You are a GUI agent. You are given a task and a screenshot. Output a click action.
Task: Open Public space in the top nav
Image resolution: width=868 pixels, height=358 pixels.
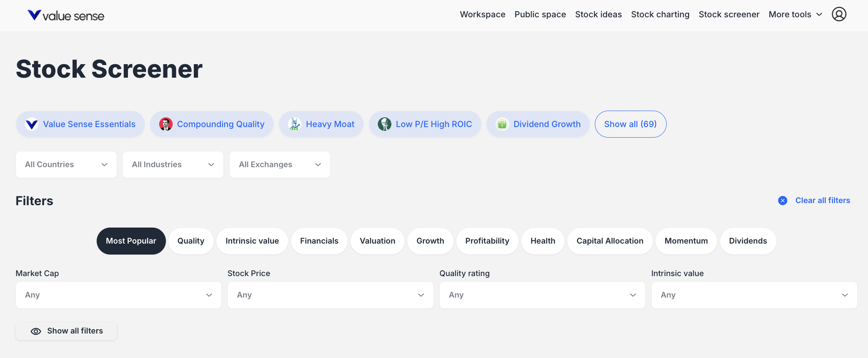click(x=540, y=14)
